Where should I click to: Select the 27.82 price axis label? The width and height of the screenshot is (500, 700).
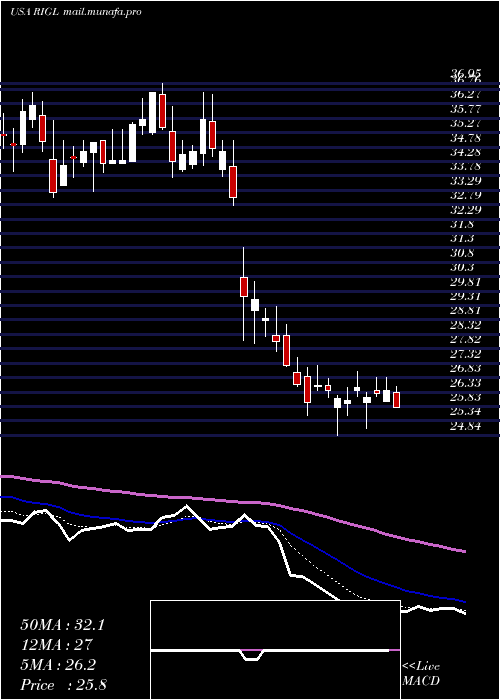point(465,339)
